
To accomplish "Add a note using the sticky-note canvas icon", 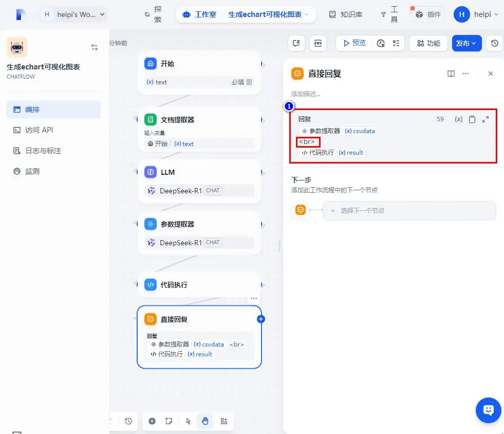I will 169,421.
